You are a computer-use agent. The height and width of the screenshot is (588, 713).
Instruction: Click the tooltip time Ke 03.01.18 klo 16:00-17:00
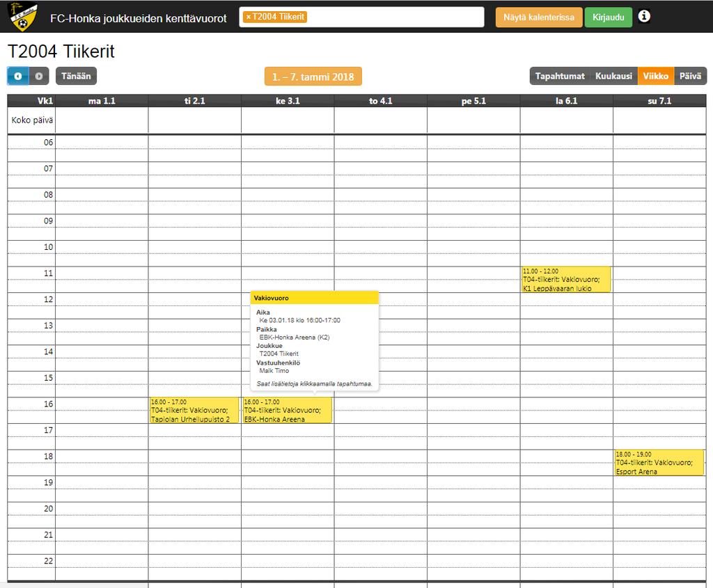coord(299,320)
